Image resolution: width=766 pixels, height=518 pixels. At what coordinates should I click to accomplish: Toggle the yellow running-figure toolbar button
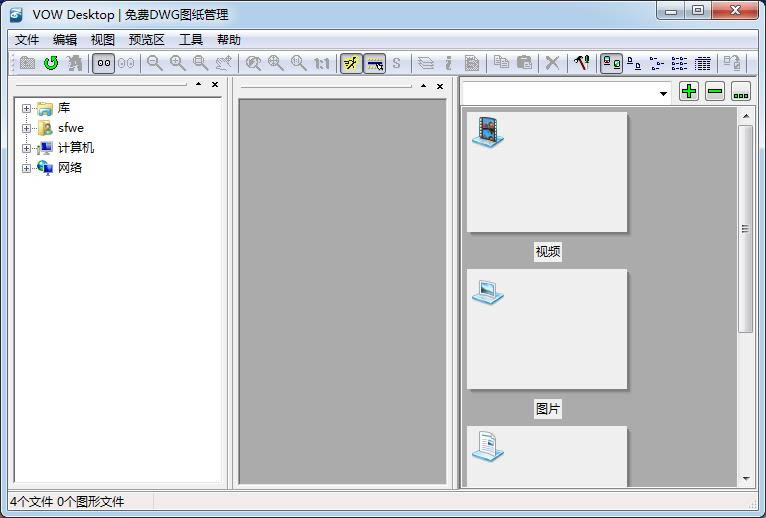click(351, 63)
